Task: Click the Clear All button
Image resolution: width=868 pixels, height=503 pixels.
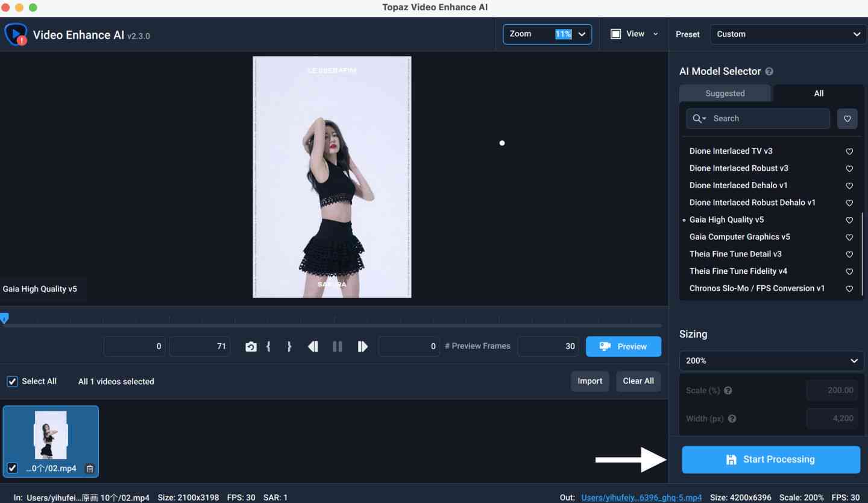Action: (x=638, y=381)
